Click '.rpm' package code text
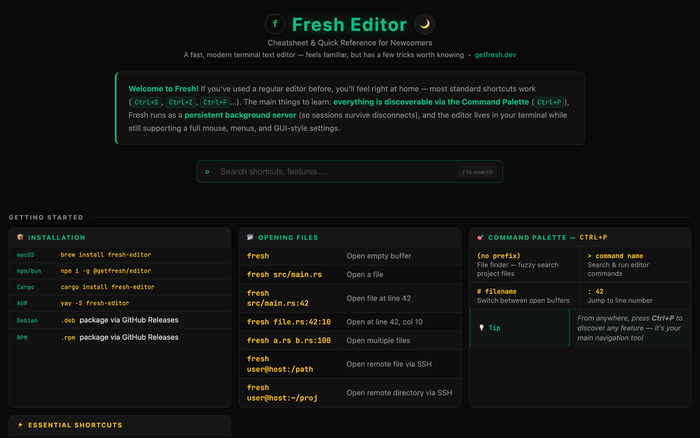 click(x=68, y=338)
